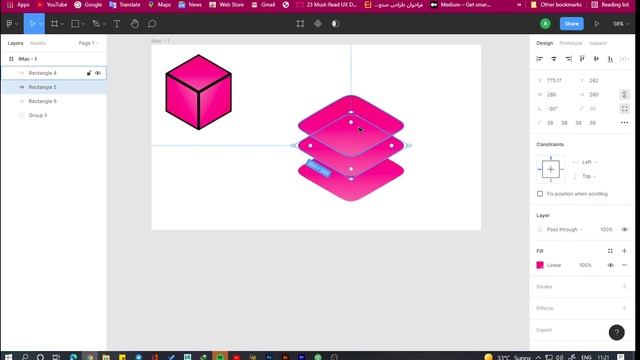Image resolution: width=640 pixels, height=360 pixels.
Task: Select the Rectangle 5 layer
Action: pyautogui.click(x=54, y=87)
